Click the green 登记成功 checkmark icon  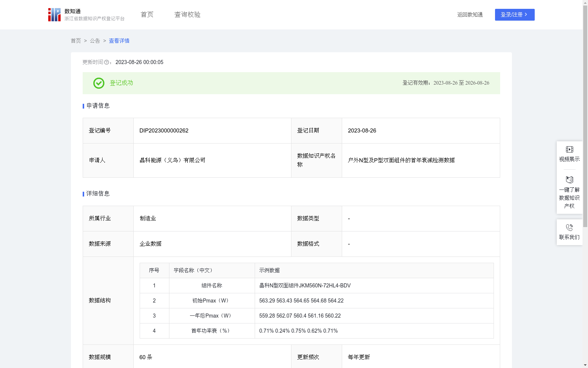(99, 83)
